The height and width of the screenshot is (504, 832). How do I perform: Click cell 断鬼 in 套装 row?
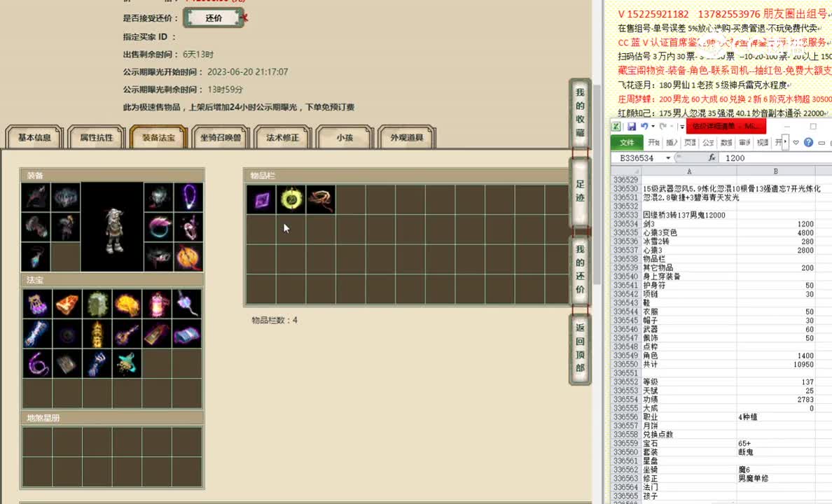(x=776, y=452)
